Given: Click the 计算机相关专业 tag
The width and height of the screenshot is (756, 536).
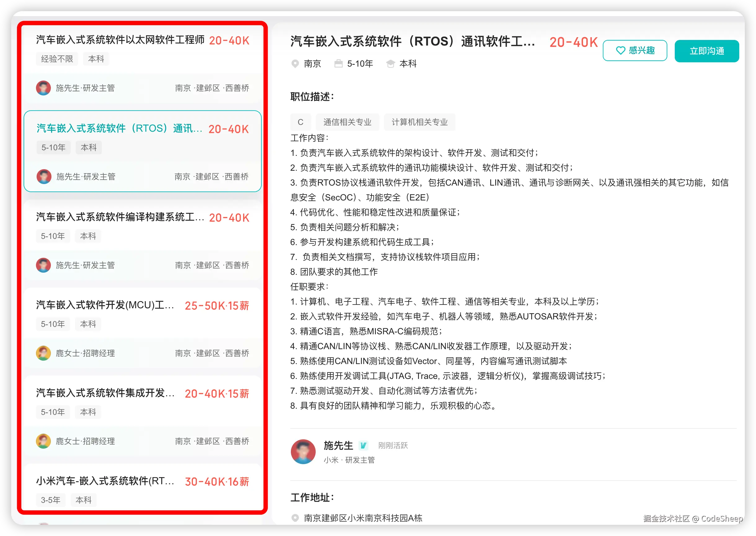Looking at the screenshot, I should coord(420,122).
